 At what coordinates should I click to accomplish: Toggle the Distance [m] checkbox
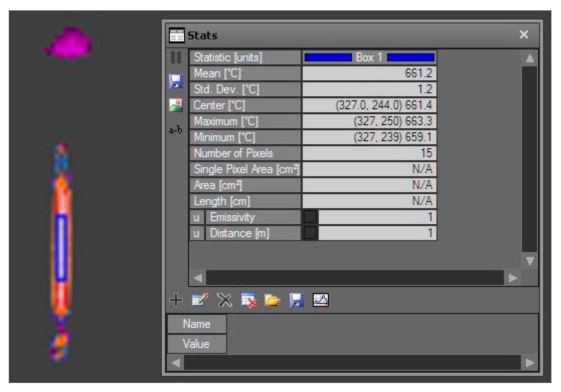click(310, 233)
